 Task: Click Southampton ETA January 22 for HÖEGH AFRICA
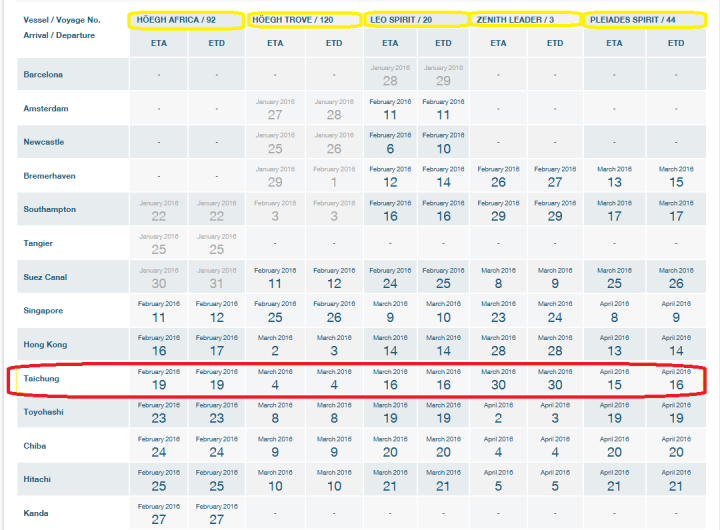pos(159,211)
